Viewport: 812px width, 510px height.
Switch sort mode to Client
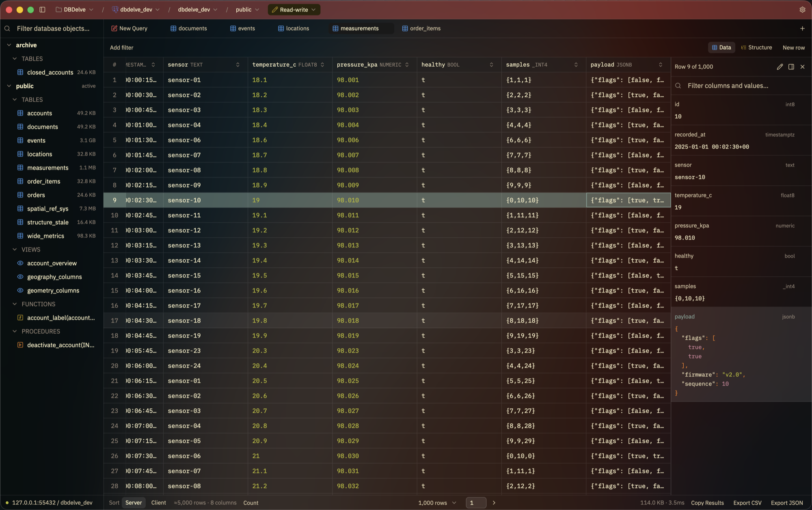pyautogui.click(x=158, y=503)
